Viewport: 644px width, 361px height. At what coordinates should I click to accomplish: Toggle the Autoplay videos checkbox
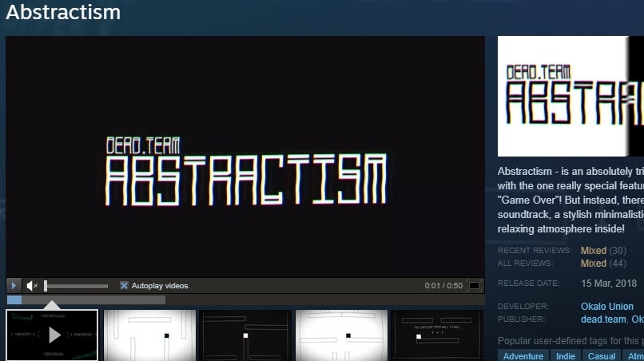tap(125, 286)
